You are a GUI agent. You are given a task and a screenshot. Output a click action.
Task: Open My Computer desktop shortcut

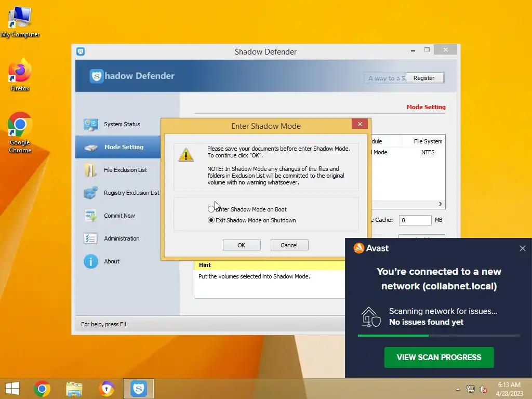(x=20, y=21)
